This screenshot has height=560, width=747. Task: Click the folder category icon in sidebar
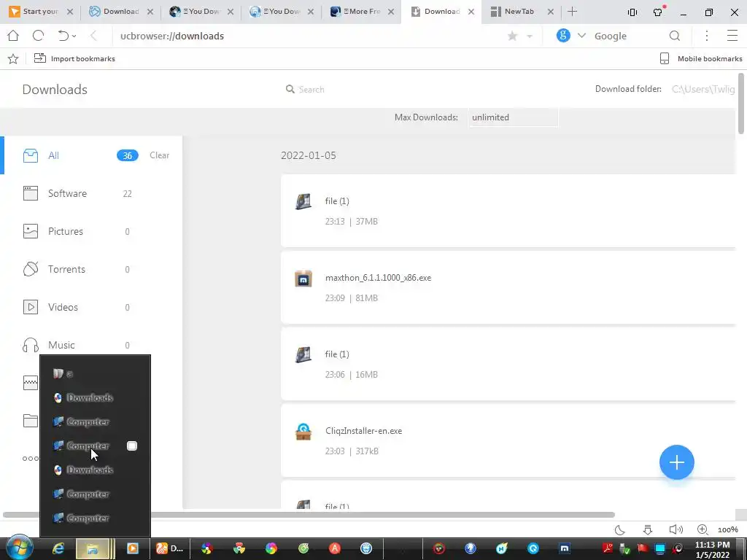point(31,421)
